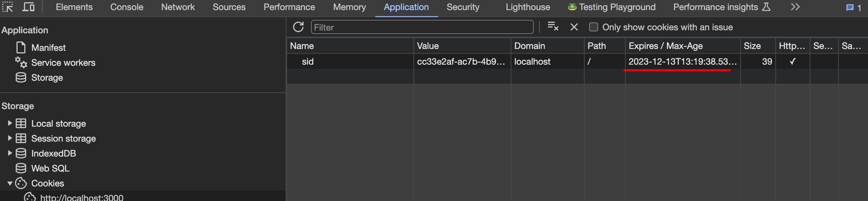Expand the Local storage tree
868x201 pixels.
pyautogui.click(x=10, y=123)
